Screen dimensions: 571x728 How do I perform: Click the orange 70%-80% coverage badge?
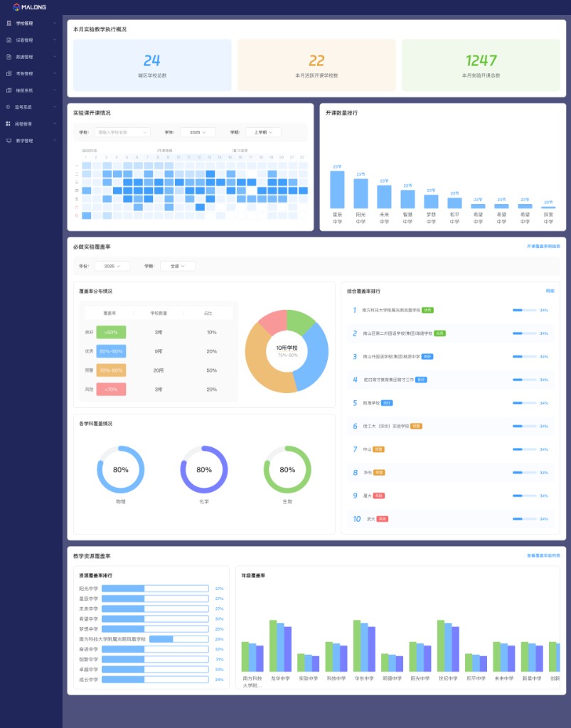click(x=111, y=370)
